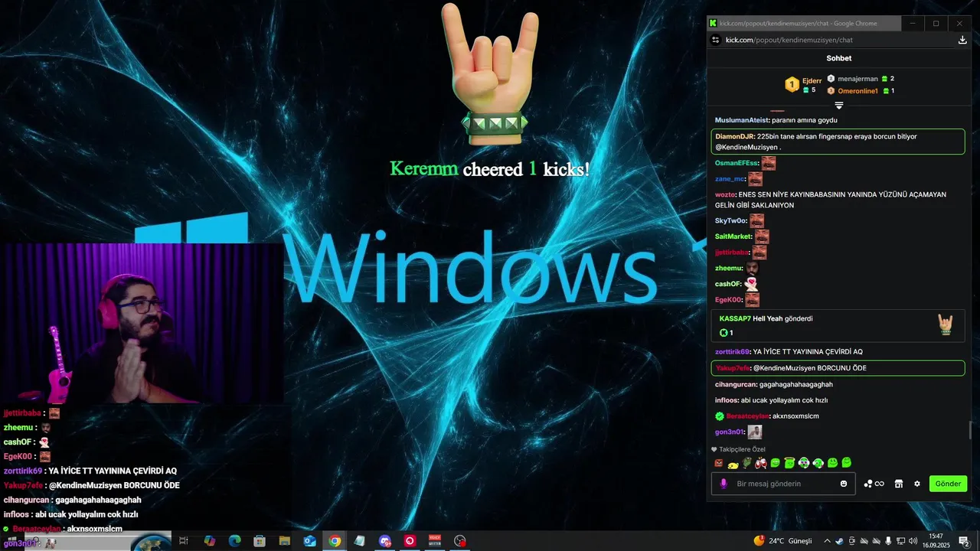The height and width of the screenshot is (551, 980).
Task: Open the notification center icon
Action: [963, 541]
